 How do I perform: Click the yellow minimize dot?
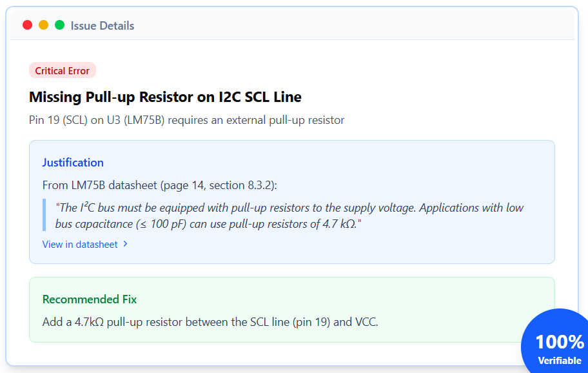(x=43, y=25)
